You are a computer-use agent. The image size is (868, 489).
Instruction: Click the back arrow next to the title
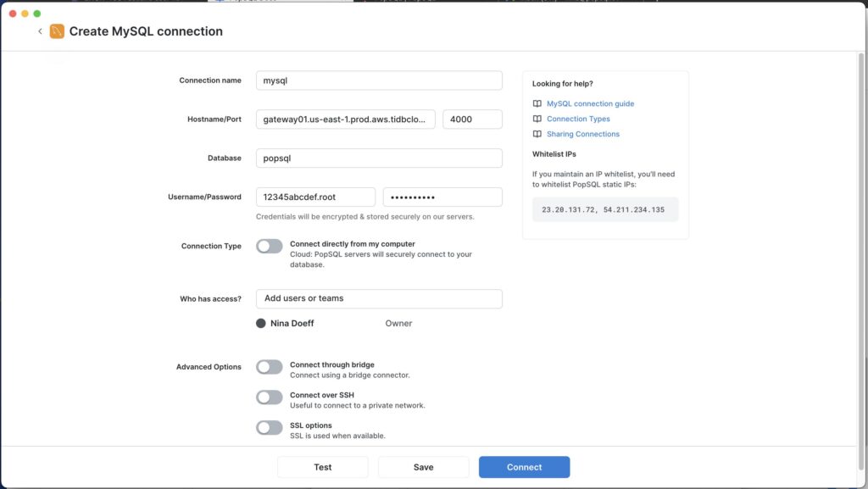(39, 31)
